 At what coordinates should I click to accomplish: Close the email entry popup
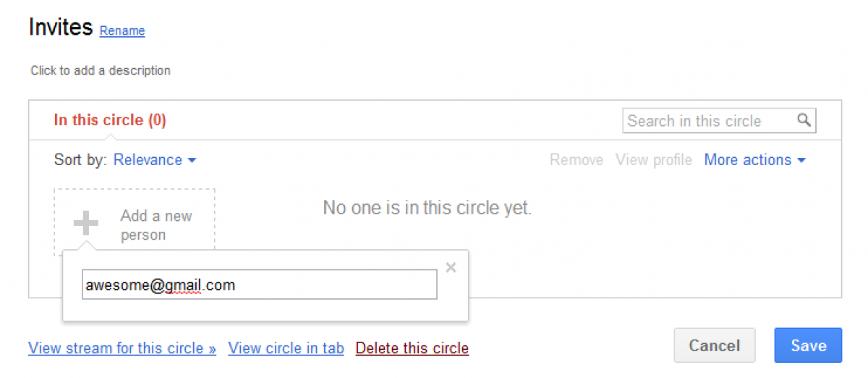(451, 268)
